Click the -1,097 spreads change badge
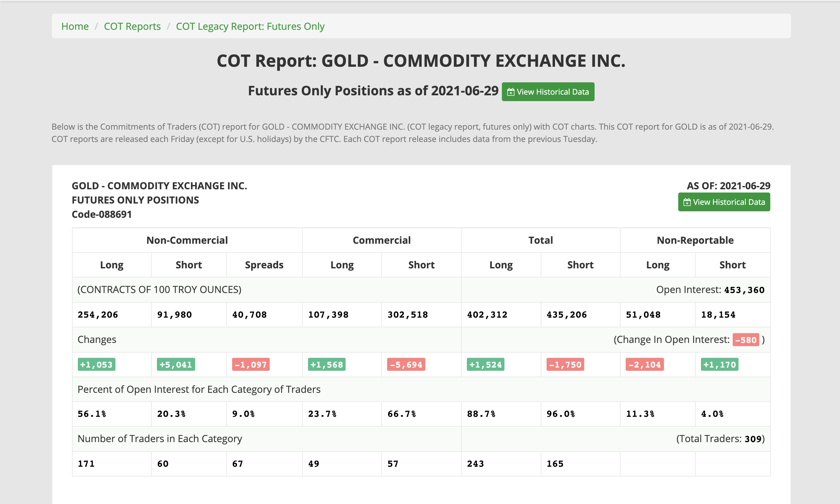 pyautogui.click(x=251, y=364)
